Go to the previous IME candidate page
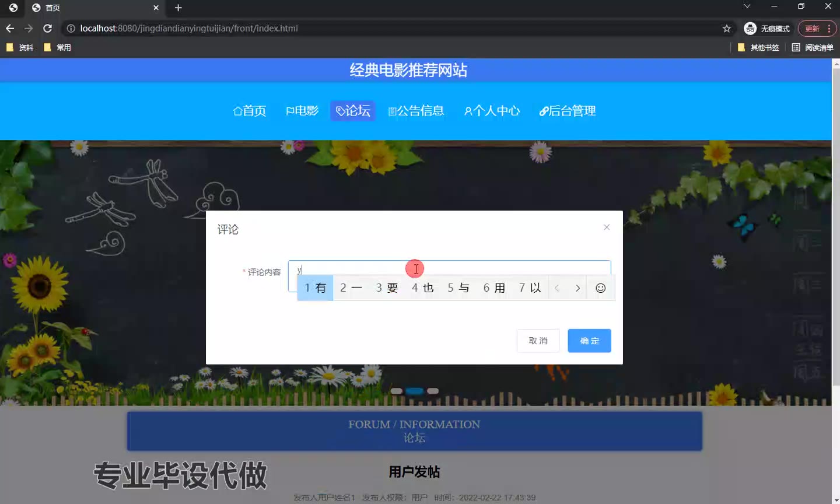840x504 pixels. coord(557,288)
